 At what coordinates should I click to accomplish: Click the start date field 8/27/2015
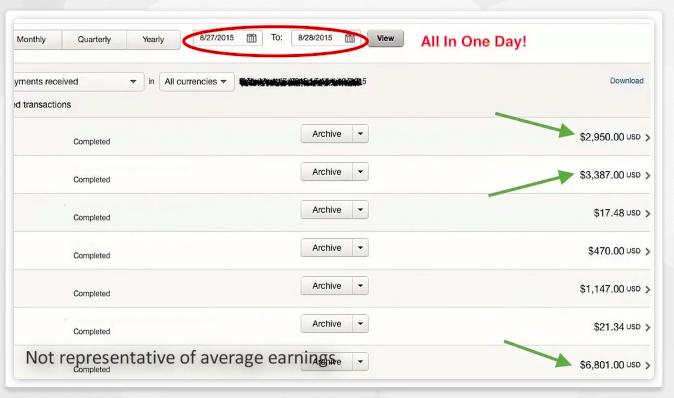tap(228, 38)
